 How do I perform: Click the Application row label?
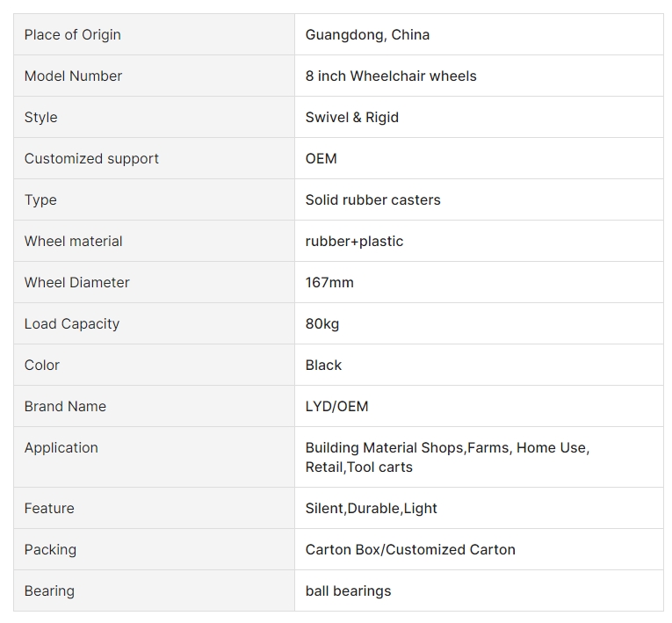[61, 448]
